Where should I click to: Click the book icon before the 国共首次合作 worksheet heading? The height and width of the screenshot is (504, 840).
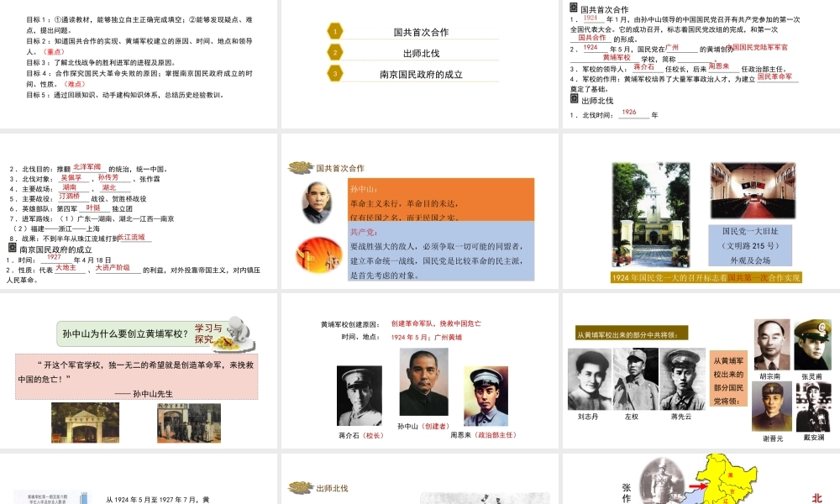pyautogui.click(x=574, y=8)
